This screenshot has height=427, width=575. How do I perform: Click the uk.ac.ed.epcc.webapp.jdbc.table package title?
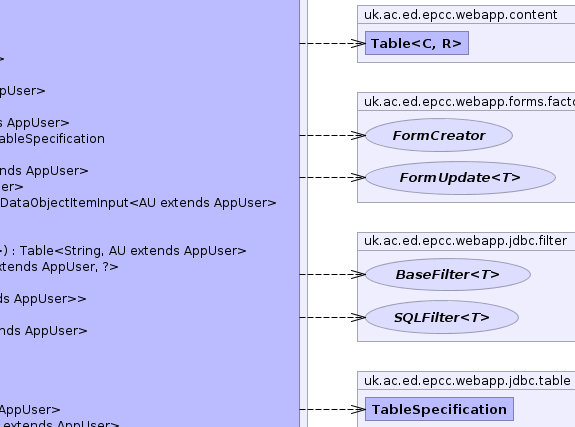[467, 380]
